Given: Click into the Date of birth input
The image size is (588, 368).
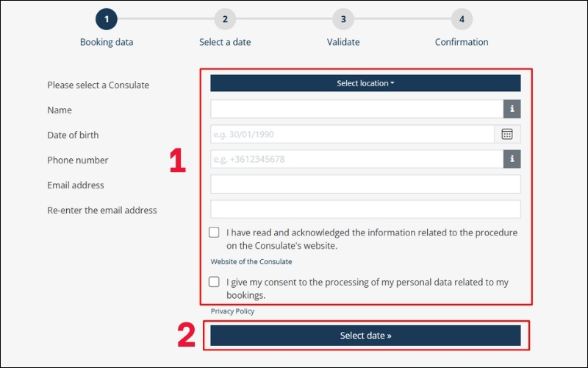Looking at the screenshot, I should (352, 134).
